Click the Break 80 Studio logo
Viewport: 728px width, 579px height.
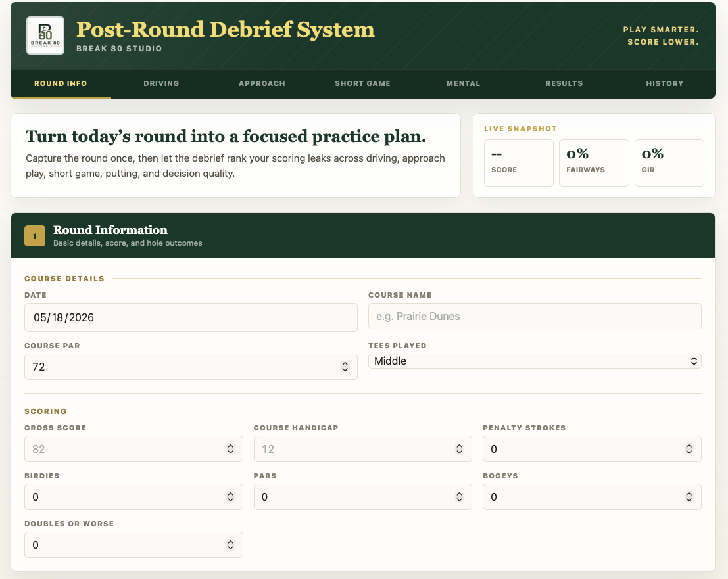45,35
